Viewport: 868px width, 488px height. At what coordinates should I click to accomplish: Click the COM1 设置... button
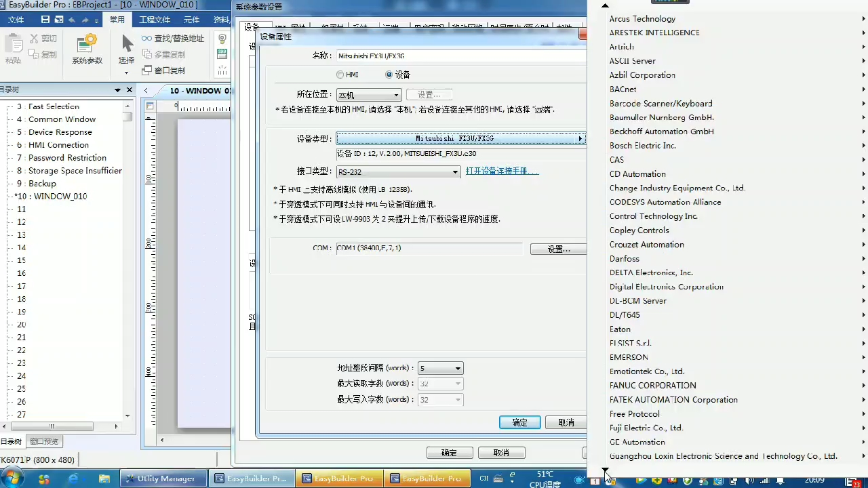pos(558,249)
